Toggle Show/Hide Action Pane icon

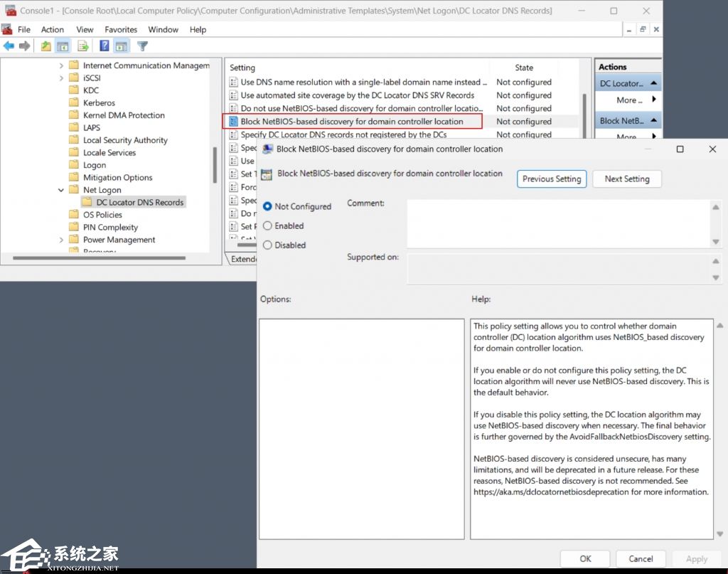pyautogui.click(x=122, y=46)
